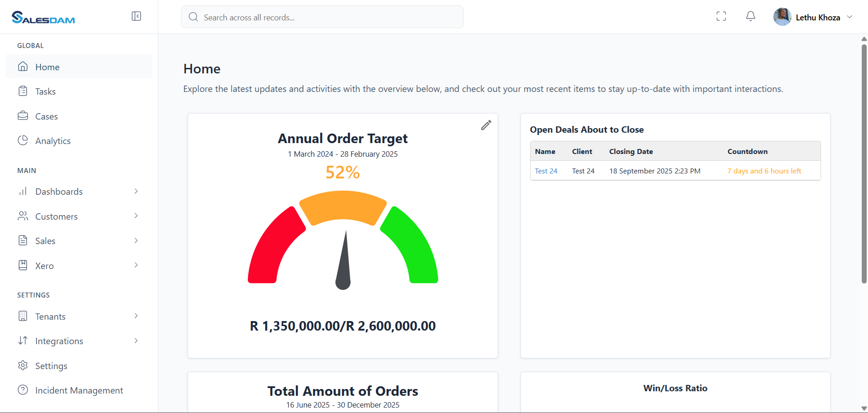868x413 pixels.
Task: Click the Incident Management help icon
Action: coord(23,390)
